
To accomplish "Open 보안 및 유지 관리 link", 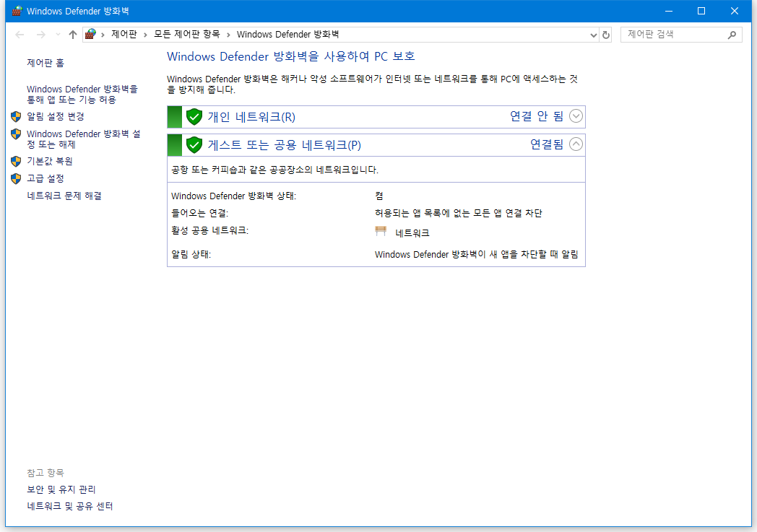I will click(61, 489).
